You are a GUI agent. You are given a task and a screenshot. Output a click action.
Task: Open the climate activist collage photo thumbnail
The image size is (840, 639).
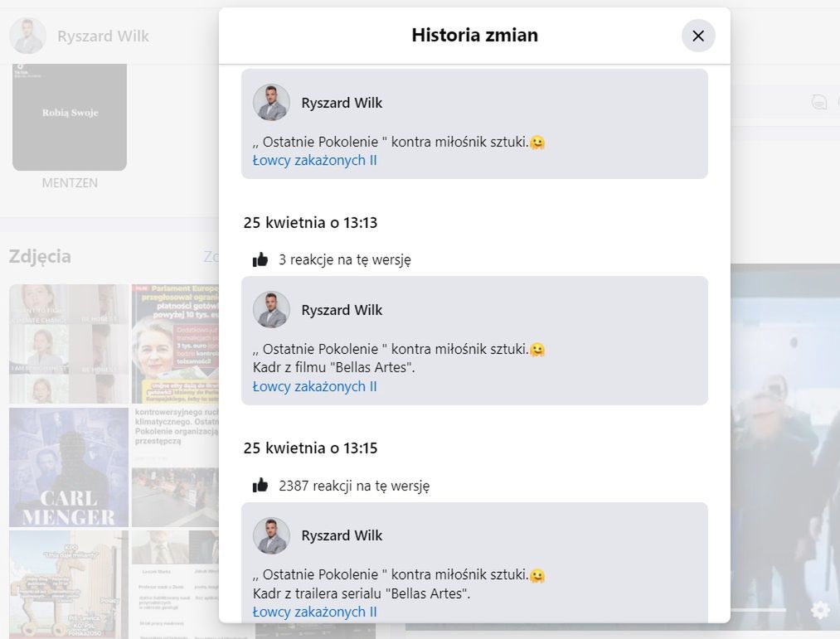(x=69, y=344)
